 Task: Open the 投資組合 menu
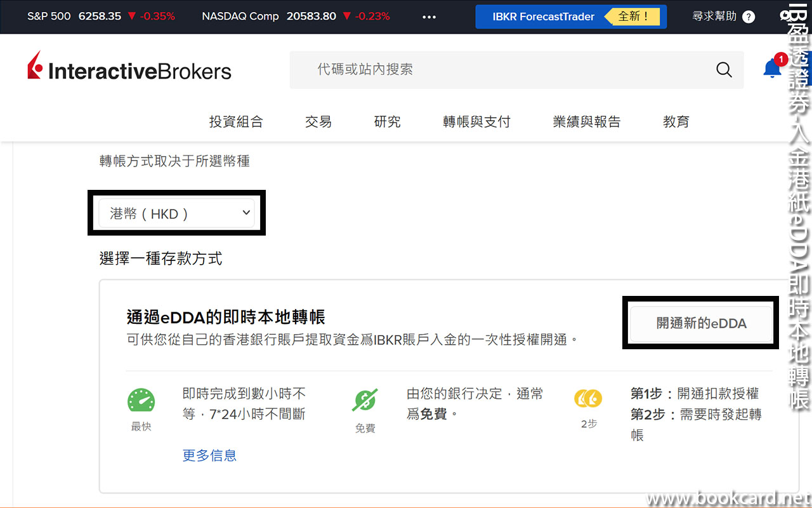click(236, 122)
